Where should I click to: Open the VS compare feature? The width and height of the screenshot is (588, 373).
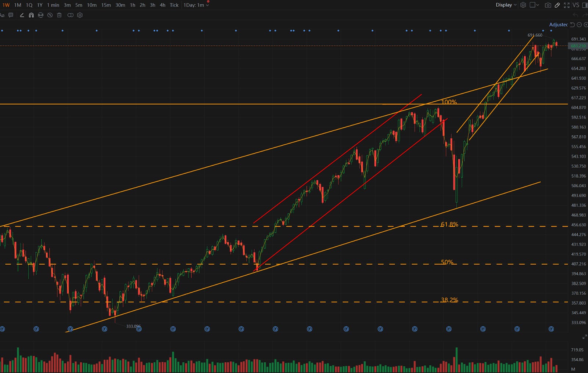click(576, 5)
